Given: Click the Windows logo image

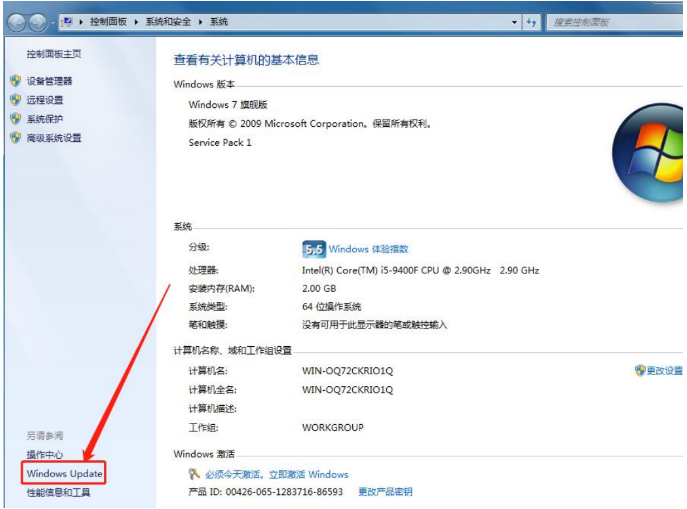Looking at the screenshot, I should pyautogui.click(x=648, y=153).
